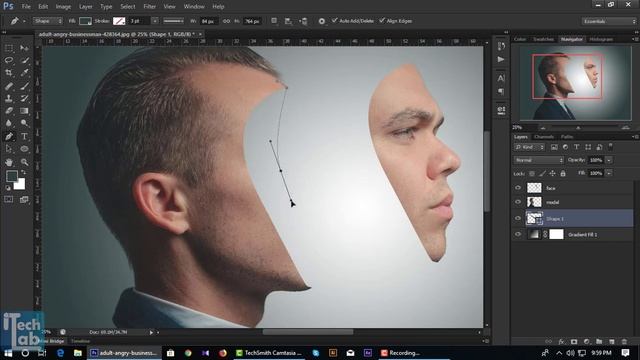640x360 pixels.
Task: Toggle lock transparent pixels
Action: (531, 173)
